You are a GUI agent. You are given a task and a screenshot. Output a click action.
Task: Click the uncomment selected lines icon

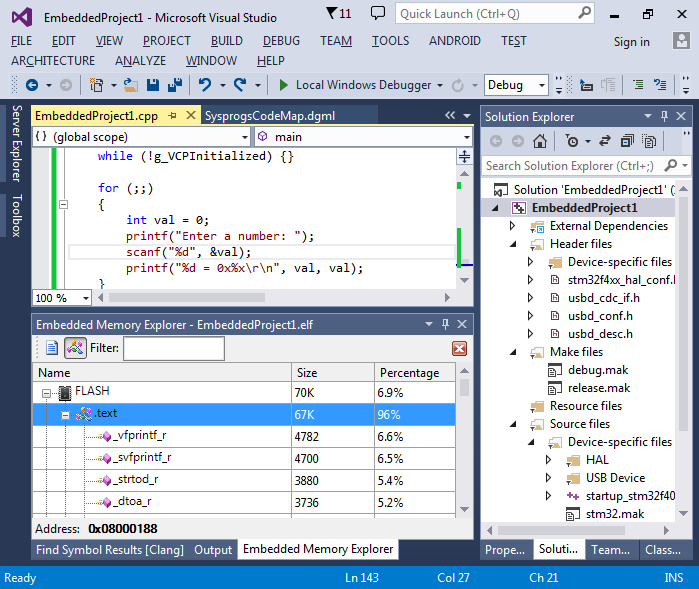660,85
